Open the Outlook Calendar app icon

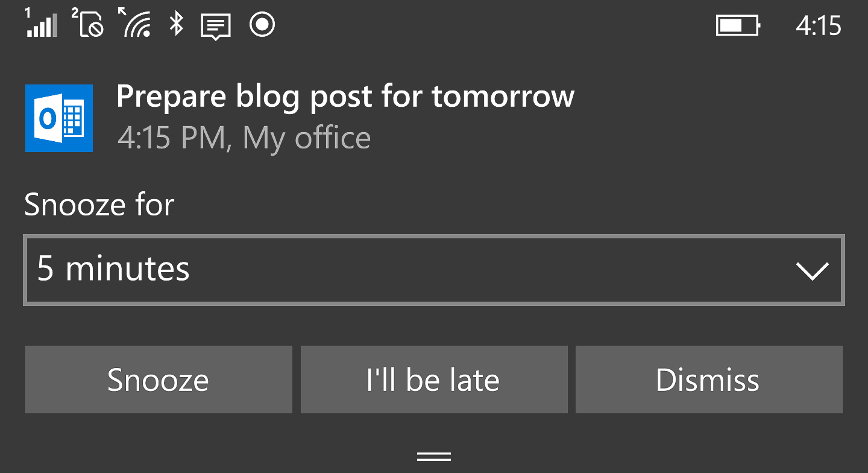click(x=59, y=118)
